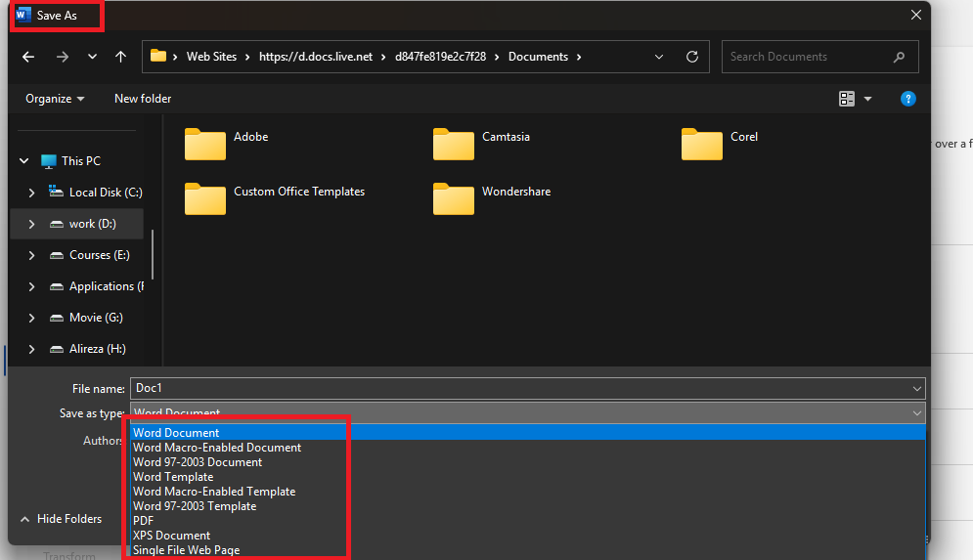Open the Wondershare folder

(455, 198)
